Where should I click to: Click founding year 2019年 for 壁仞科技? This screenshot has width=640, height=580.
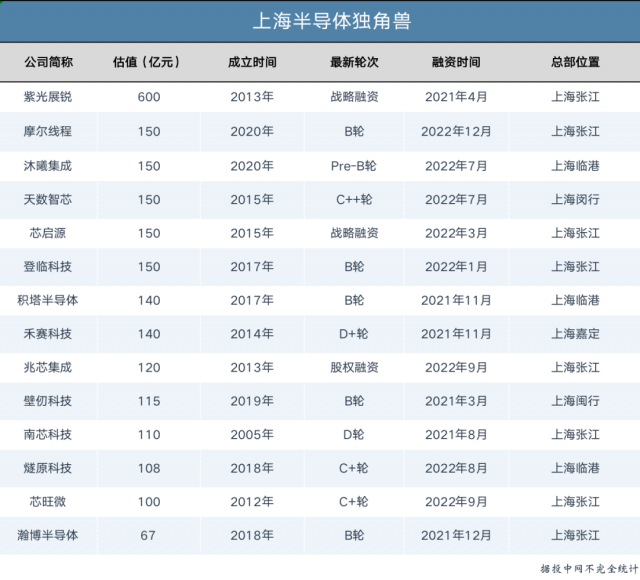(252, 401)
